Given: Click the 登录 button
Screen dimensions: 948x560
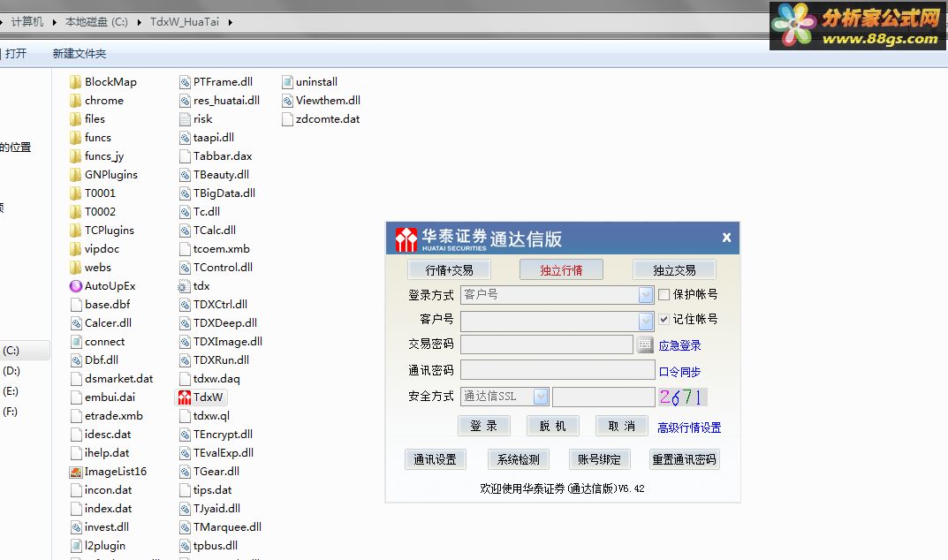Looking at the screenshot, I should click(483, 426).
